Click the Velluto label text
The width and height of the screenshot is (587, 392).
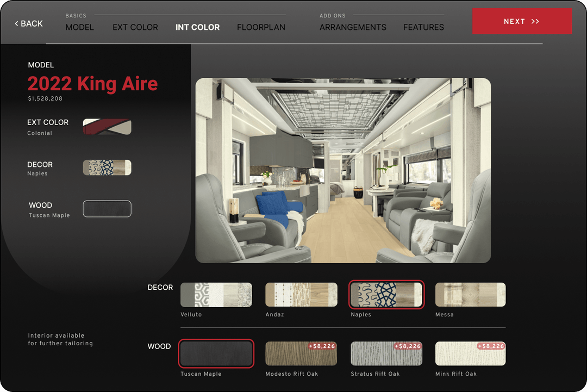pos(191,314)
